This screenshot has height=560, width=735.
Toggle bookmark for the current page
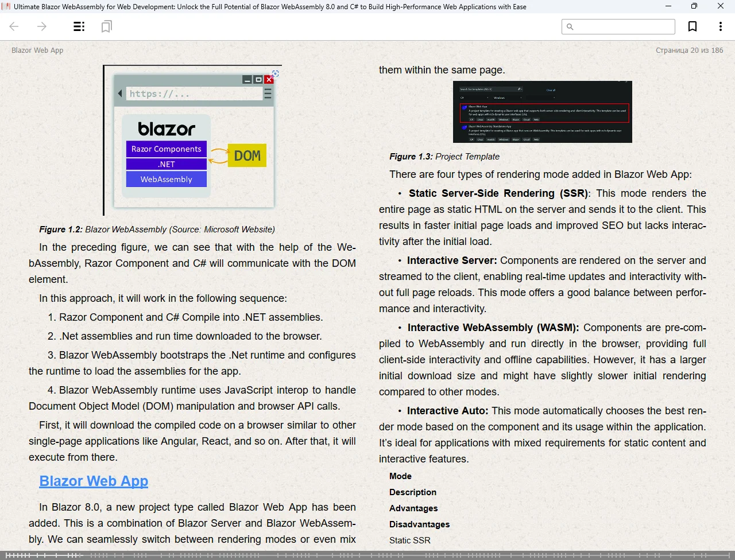click(x=693, y=26)
